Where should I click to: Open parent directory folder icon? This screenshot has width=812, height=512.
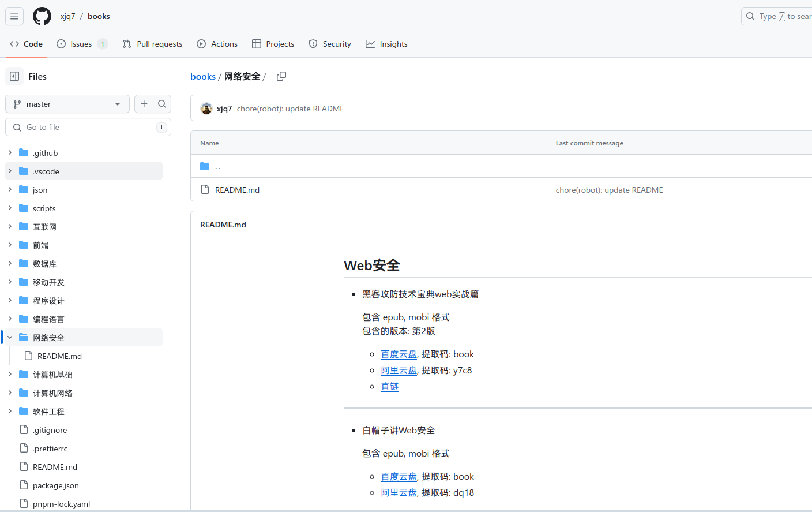205,166
